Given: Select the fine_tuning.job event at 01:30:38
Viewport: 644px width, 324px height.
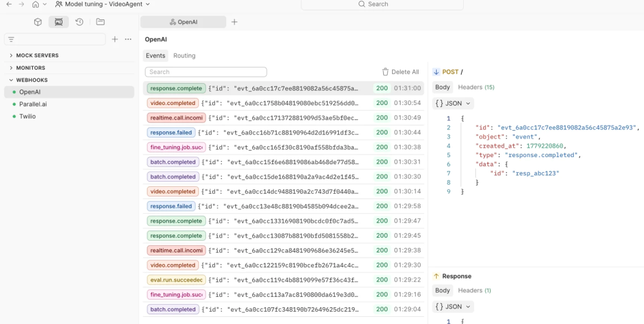Looking at the screenshot, I should (x=283, y=147).
